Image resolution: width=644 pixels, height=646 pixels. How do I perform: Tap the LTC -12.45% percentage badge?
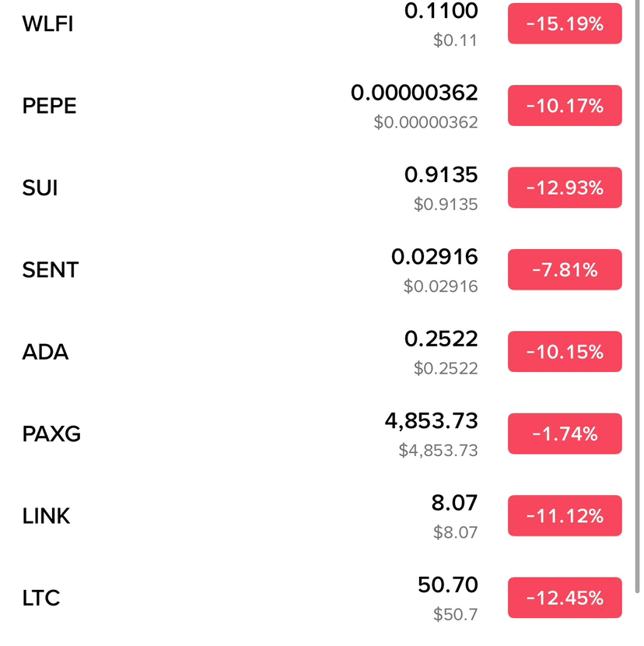(x=565, y=598)
